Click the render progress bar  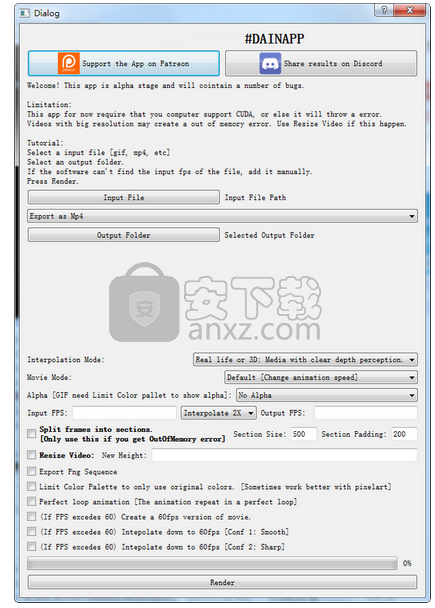pos(212,563)
